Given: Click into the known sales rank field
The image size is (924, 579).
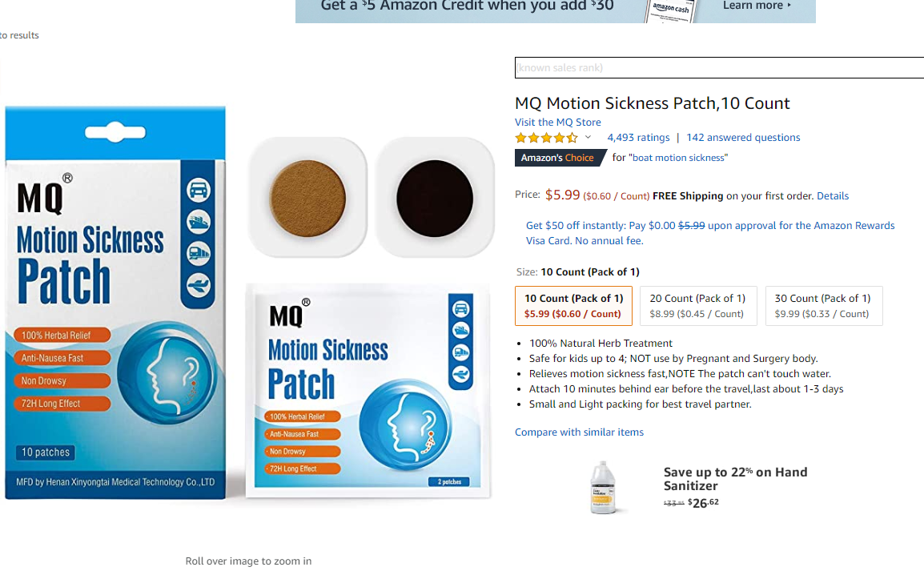Looking at the screenshot, I should (720, 68).
